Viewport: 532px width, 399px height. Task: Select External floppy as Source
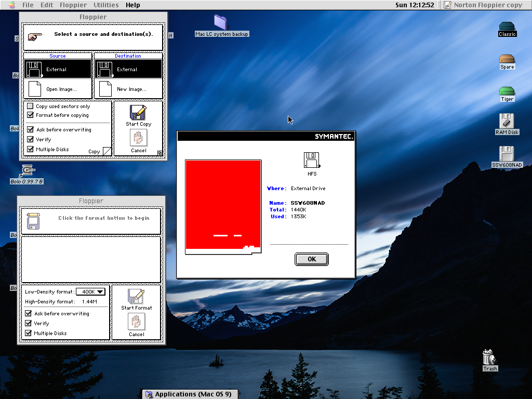[57, 69]
